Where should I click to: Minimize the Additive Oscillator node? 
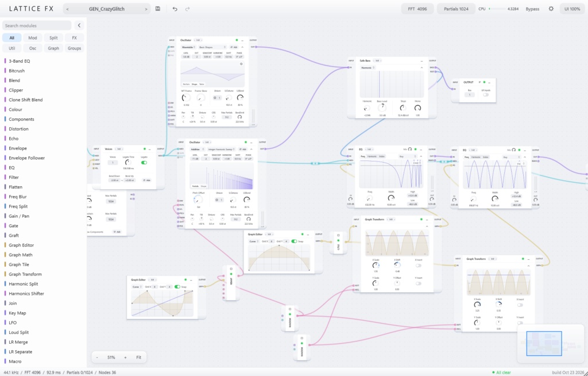252,143
